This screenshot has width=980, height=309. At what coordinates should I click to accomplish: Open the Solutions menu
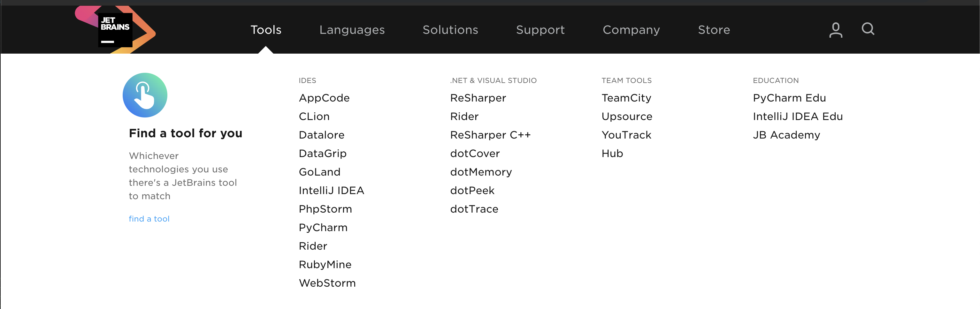(x=450, y=30)
